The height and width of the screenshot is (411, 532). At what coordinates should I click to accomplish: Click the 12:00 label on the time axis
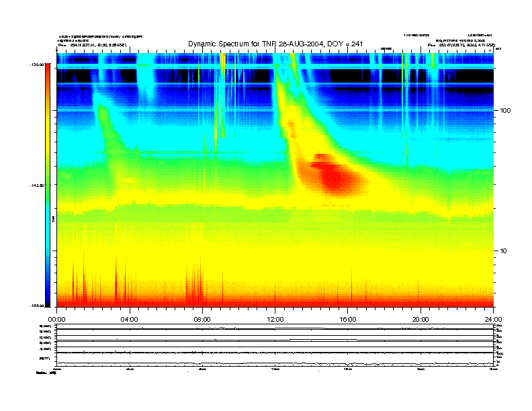275,320
